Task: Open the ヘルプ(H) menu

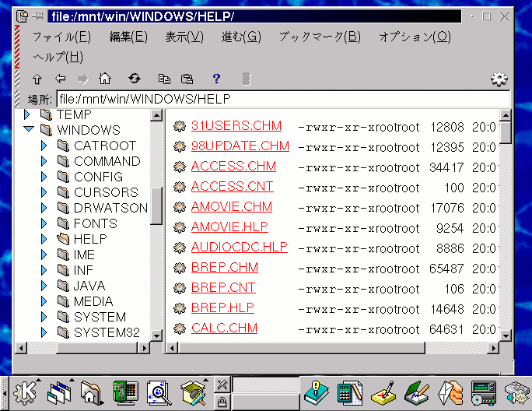Action: [x=58, y=57]
